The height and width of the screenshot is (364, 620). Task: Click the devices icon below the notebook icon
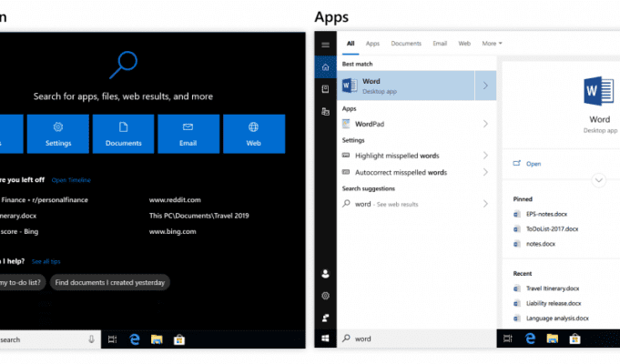point(325,111)
